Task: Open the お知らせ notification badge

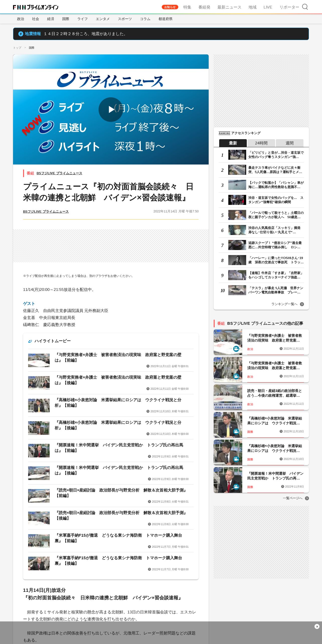Action: point(170,7)
